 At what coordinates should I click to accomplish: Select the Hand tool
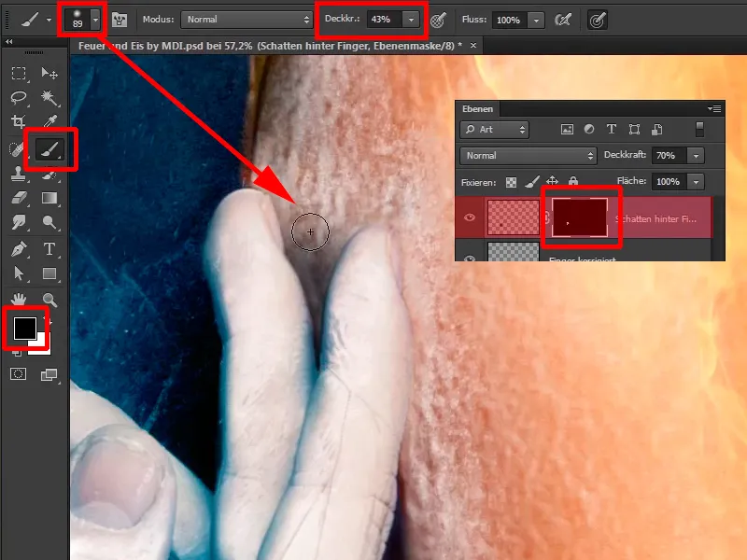click(19, 299)
